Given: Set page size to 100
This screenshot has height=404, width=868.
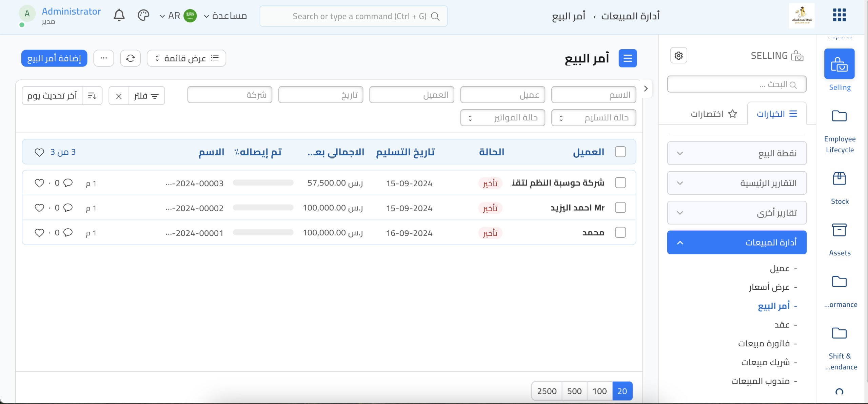Looking at the screenshot, I should pos(599,391).
